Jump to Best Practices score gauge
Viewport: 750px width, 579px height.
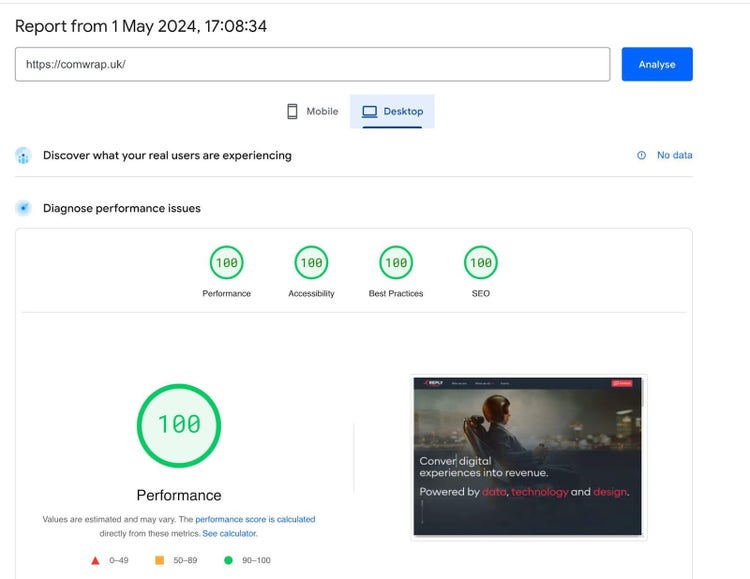396,263
